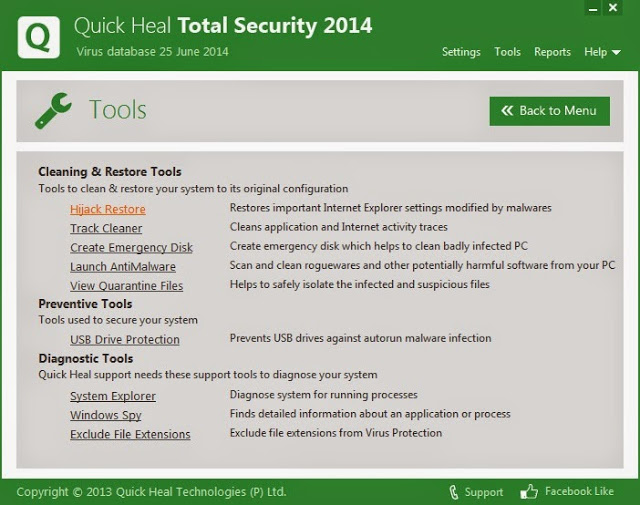Click 'Prevents USB drives against autorun' description
This screenshot has height=505, width=640.
(x=360, y=338)
